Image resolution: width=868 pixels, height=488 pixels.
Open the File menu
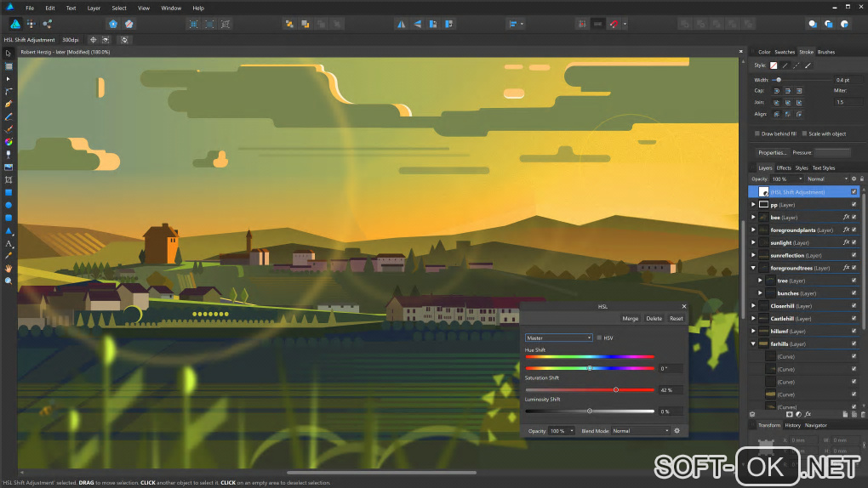click(30, 8)
